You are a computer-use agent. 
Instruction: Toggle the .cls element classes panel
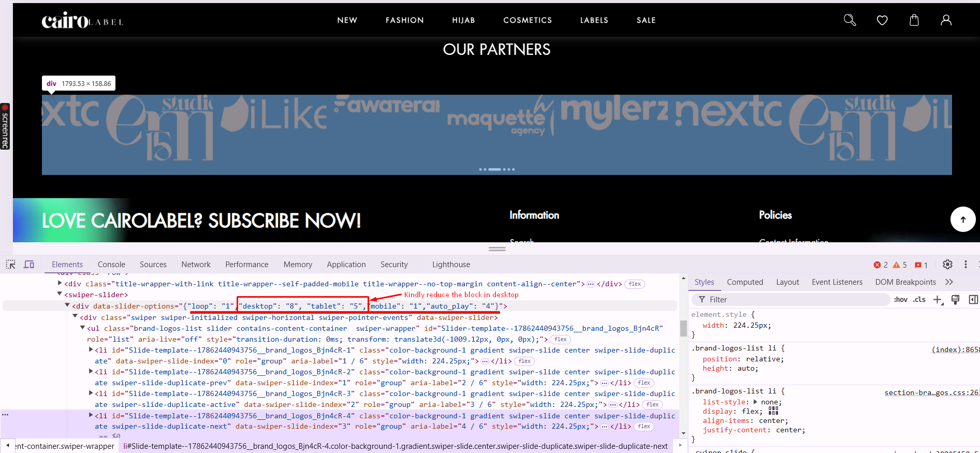tap(919, 299)
